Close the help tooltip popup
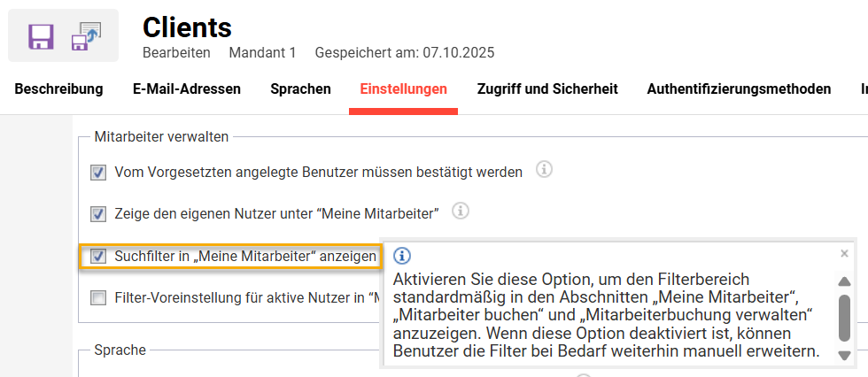Screen dimensions: 868x377 pyautogui.click(x=844, y=254)
